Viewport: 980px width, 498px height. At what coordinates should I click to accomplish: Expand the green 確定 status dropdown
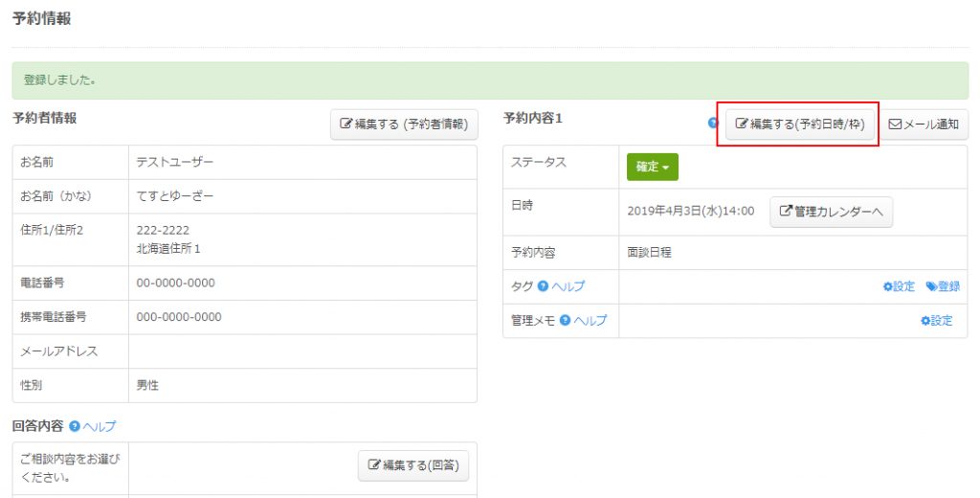coord(652,167)
